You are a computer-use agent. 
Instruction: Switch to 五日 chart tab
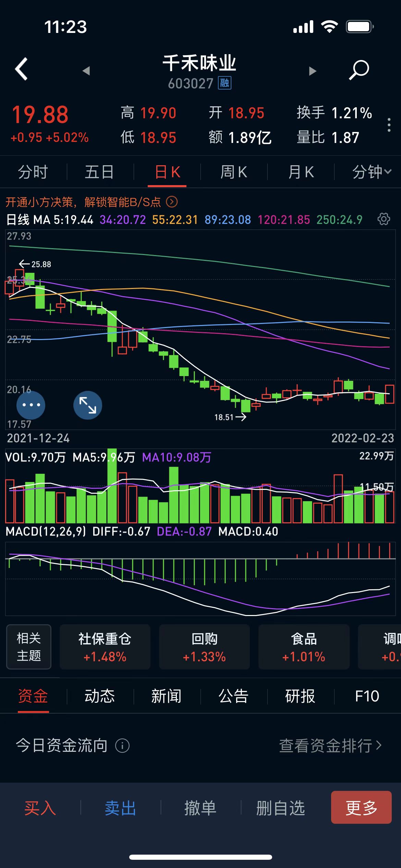(x=99, y=172)
